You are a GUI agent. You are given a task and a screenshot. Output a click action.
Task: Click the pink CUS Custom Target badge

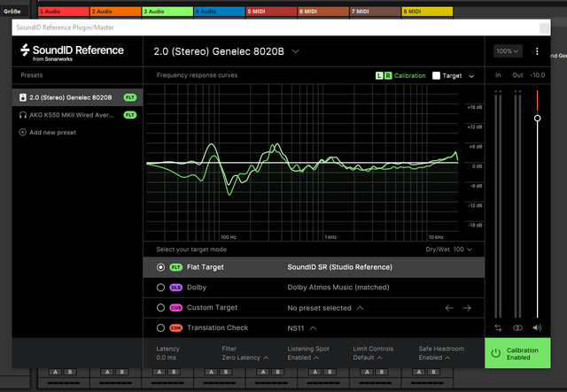pos(175,308)
